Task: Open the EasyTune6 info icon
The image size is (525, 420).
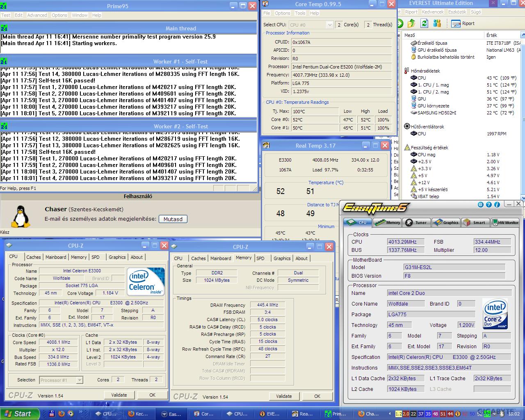Action: tap(497, 204)
